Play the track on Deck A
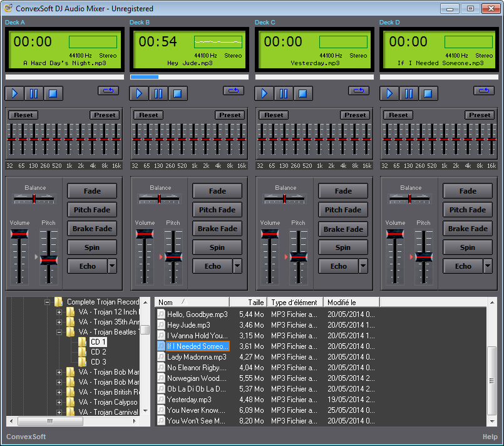The image size is (504, 446). tap(14, 93)
